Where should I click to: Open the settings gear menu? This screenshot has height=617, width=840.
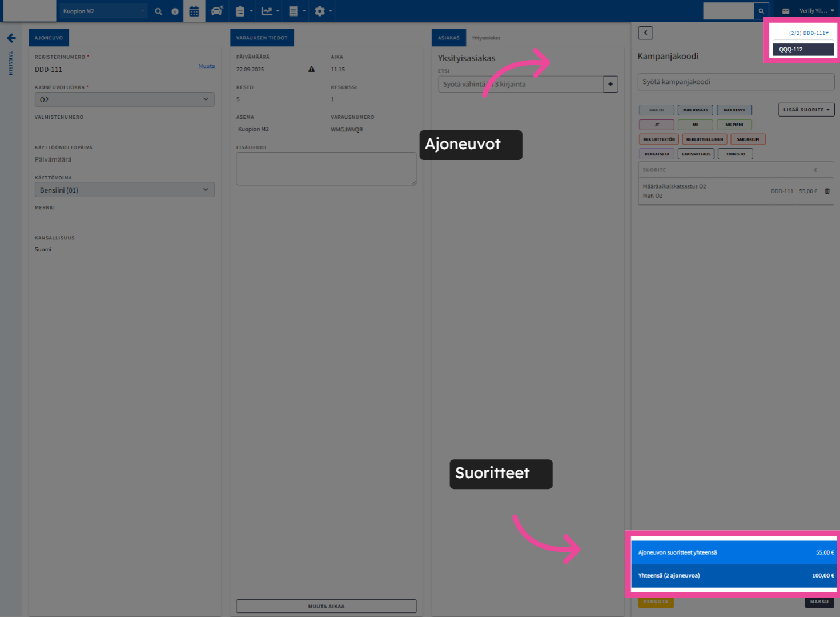(x=323, y=11)
